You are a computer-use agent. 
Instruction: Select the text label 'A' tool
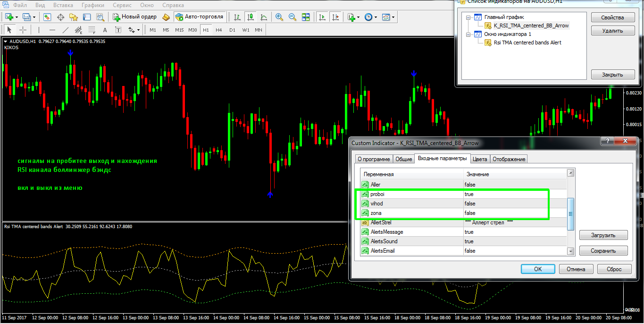pyautogui.click(x=105, y=30)
